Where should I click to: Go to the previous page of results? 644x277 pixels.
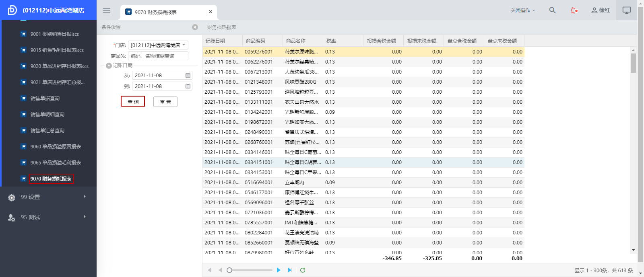click(x=220, y=270)
